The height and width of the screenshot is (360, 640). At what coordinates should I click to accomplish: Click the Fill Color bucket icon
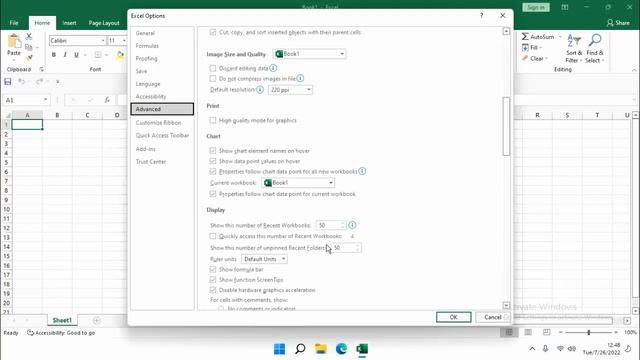120,55
